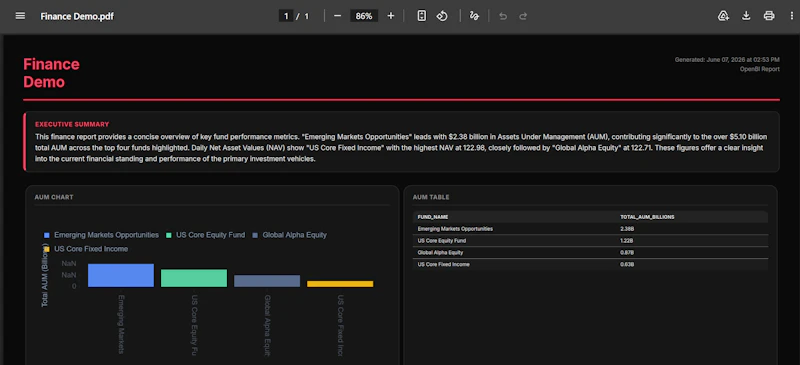Viewport: 800px width, 365px height.
Task: Download the Finance Demo PDF
Action: (746, 16)
